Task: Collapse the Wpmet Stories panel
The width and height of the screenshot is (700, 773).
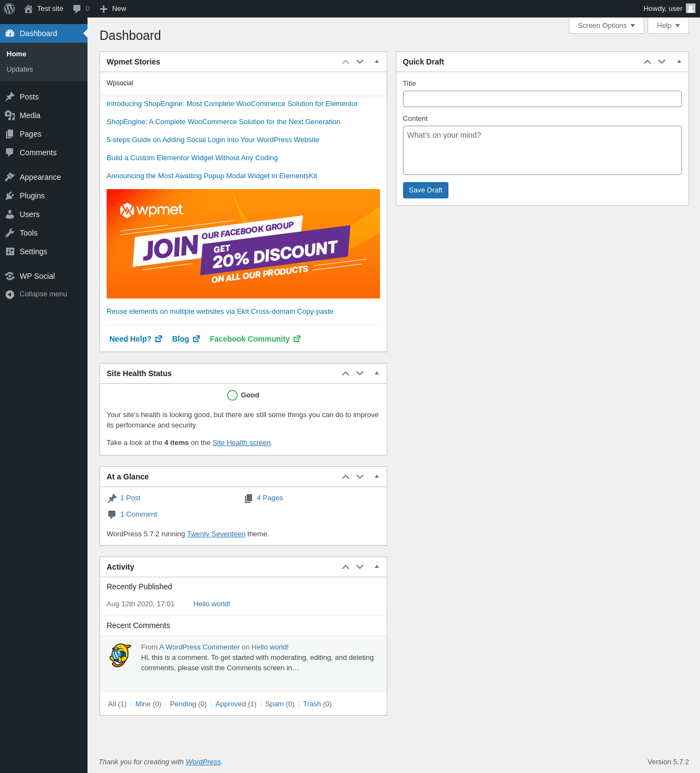Action: [377, 62]
